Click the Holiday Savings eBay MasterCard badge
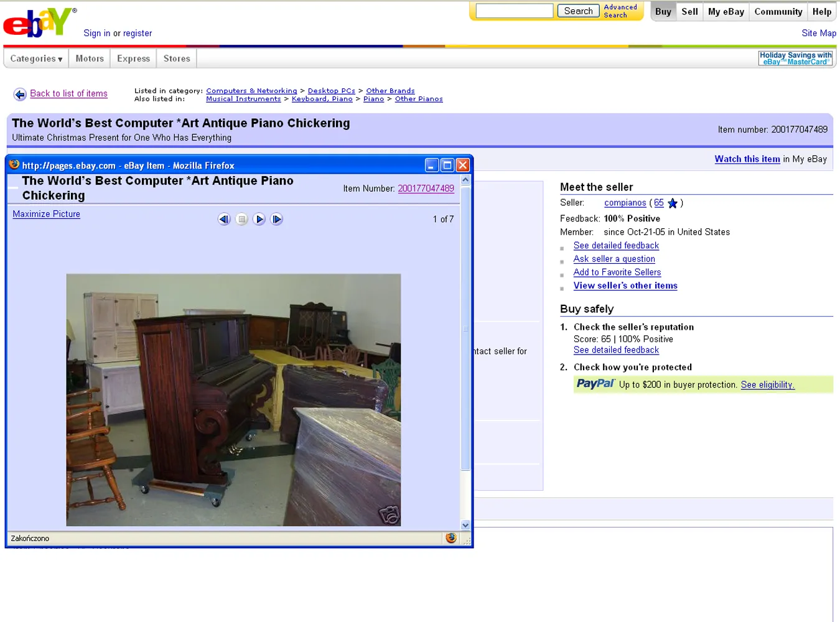 pyautogui.click(x=795, y=58)
